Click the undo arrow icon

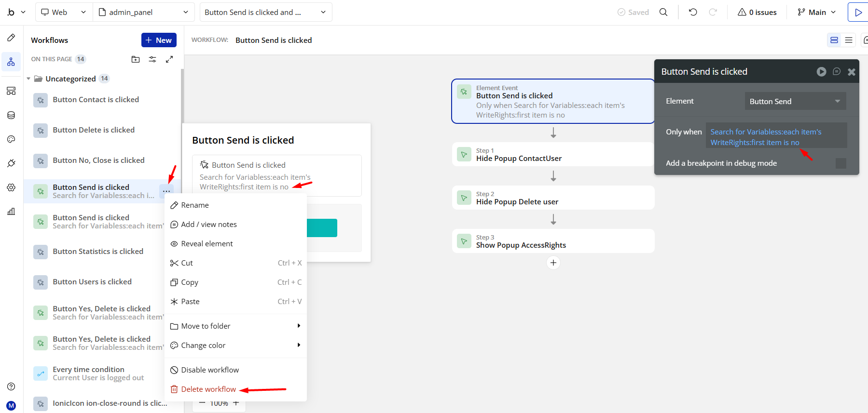[693, 12]
